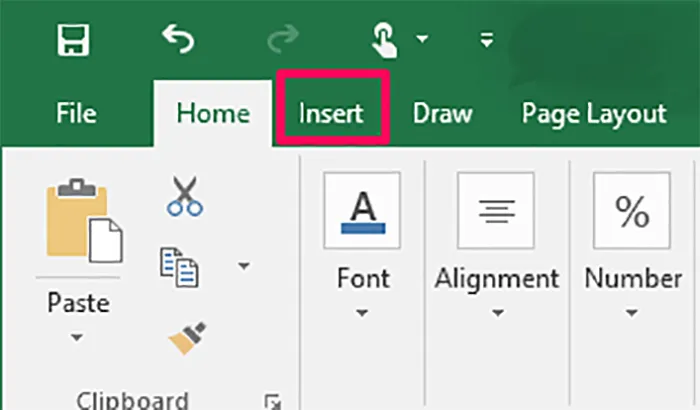This screenshot has width=700, height=410.
Task: Click the Copy icon
Action: pyautogui.click(x=180, y=265)
